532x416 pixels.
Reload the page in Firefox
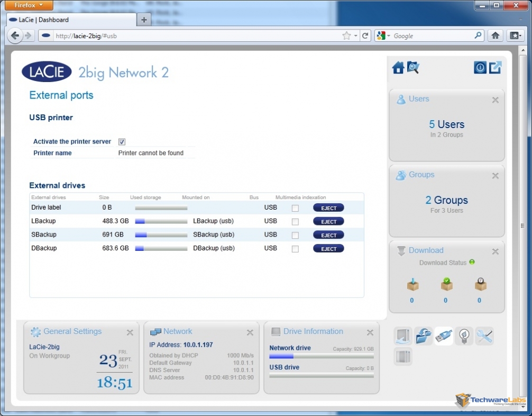click(x=365, y=35)
